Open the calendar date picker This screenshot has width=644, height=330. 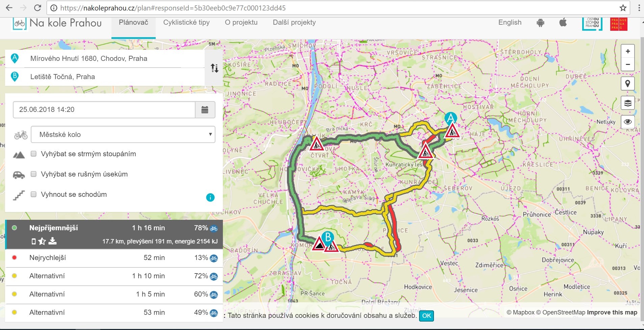205,110
